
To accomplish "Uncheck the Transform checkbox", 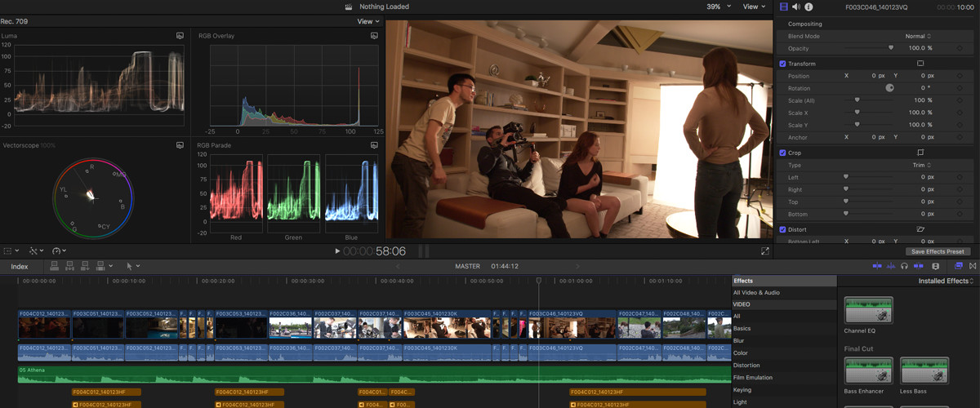I will click(x=782, y=64).
